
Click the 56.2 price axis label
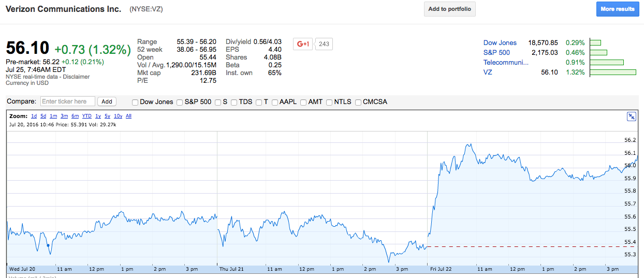(x=630, y=140)
